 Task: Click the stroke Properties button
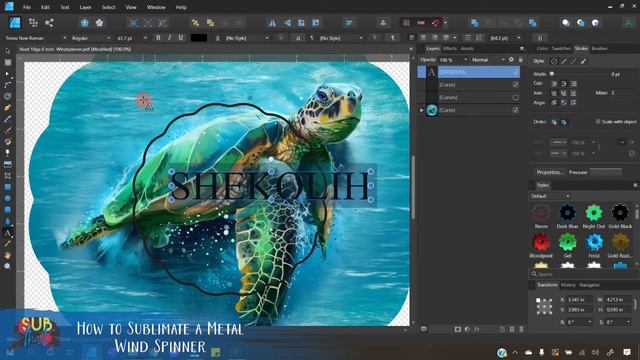(550, 172)
